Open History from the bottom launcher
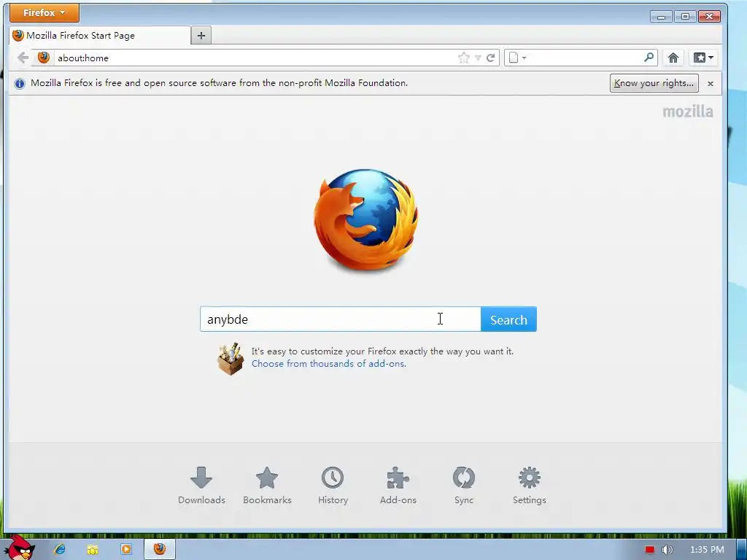Image resolution: width=747 pixels, height=560 pixels. (x=333, y=485)
